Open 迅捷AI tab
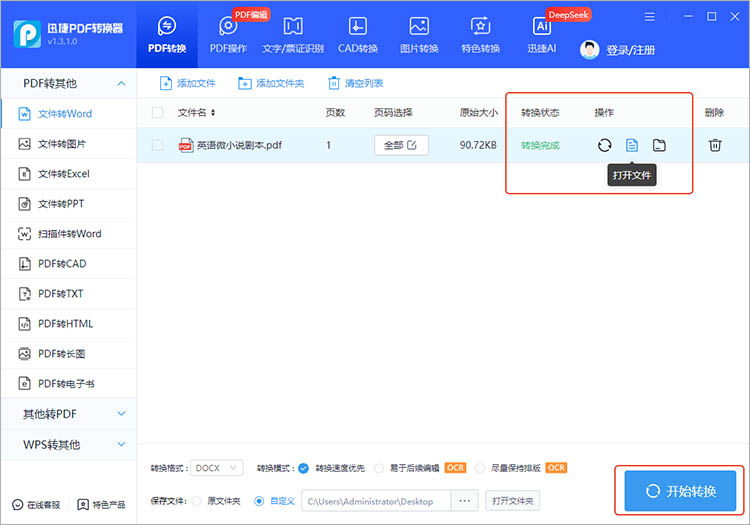Image resolution: width=750 pixels, height=525 pixels. [541, 35]
